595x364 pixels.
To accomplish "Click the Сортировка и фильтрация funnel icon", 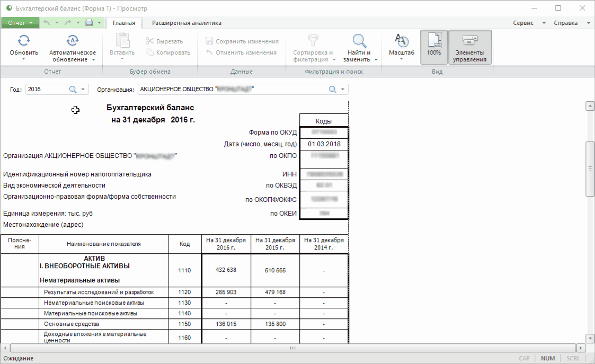I will [313, 41].
